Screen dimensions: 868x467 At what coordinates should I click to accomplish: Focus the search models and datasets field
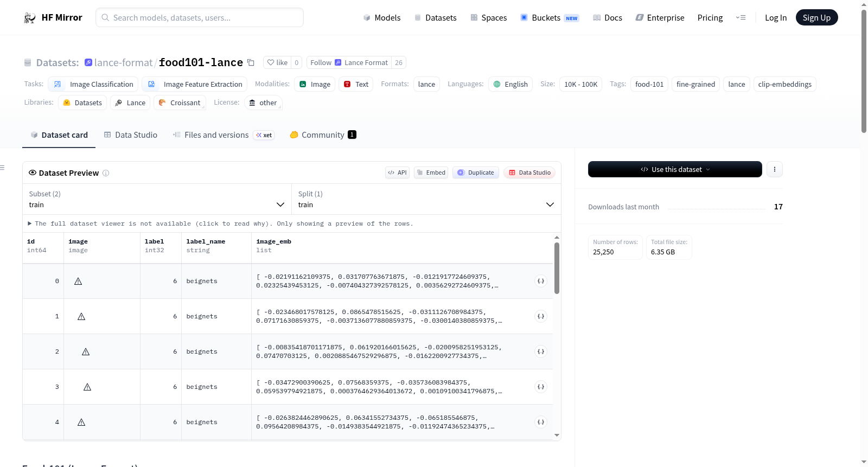(200, 17)
